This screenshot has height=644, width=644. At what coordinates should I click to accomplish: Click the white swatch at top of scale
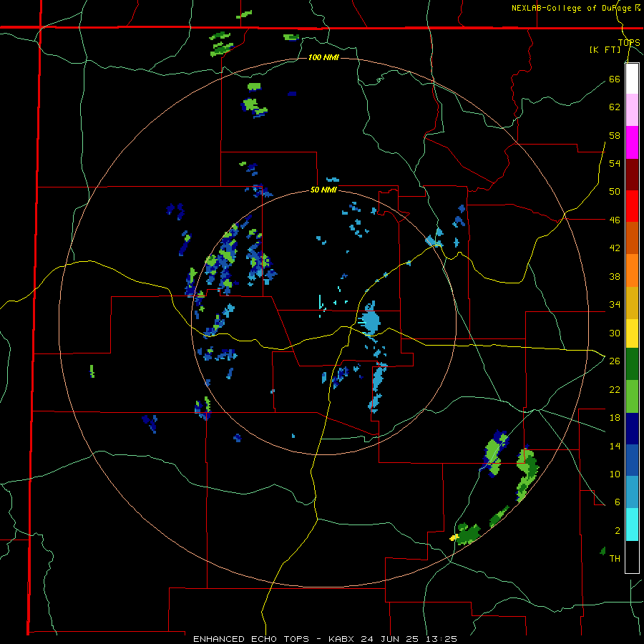click(632, 79)
